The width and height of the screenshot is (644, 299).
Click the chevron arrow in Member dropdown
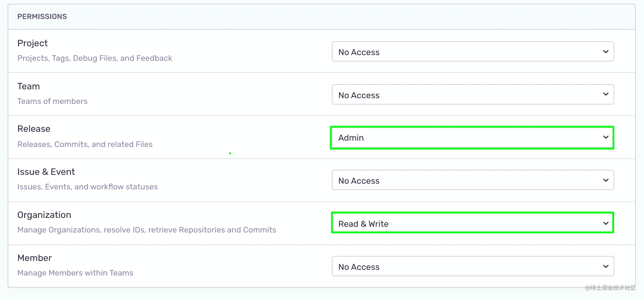coord(606,266)
